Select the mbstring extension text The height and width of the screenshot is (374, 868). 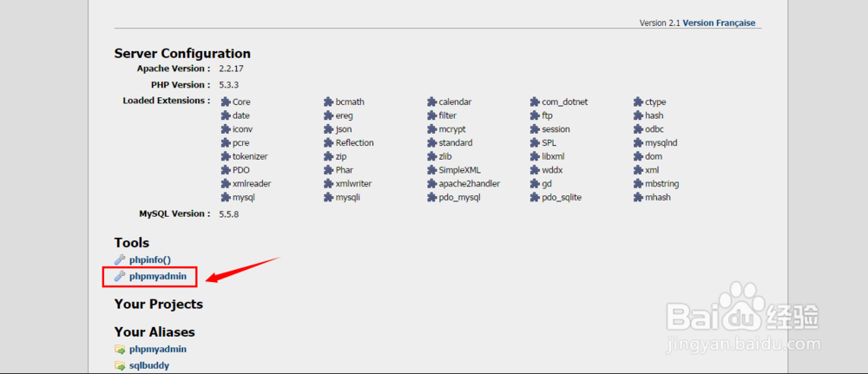pos(662,184)
